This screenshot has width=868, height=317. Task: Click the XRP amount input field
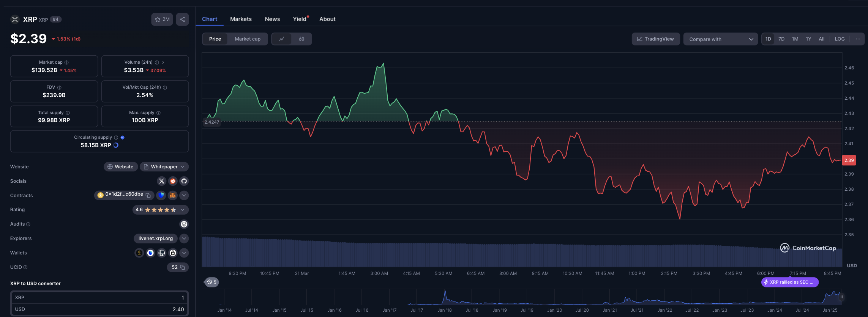click(x=99, y=298)
